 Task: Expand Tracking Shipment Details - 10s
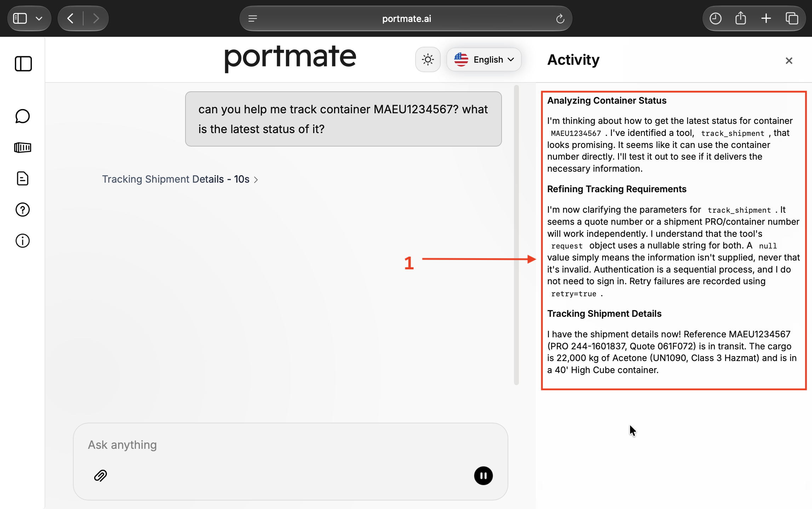pos(180,179)
